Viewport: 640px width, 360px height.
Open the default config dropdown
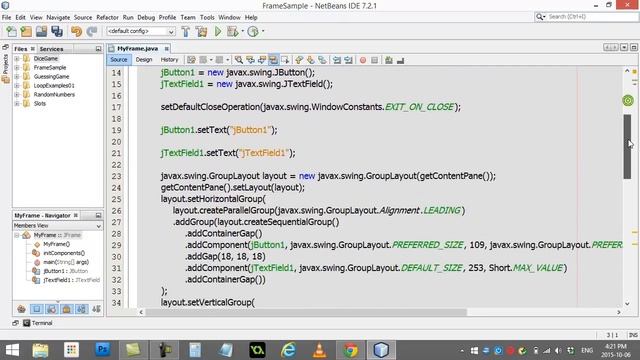141,31
